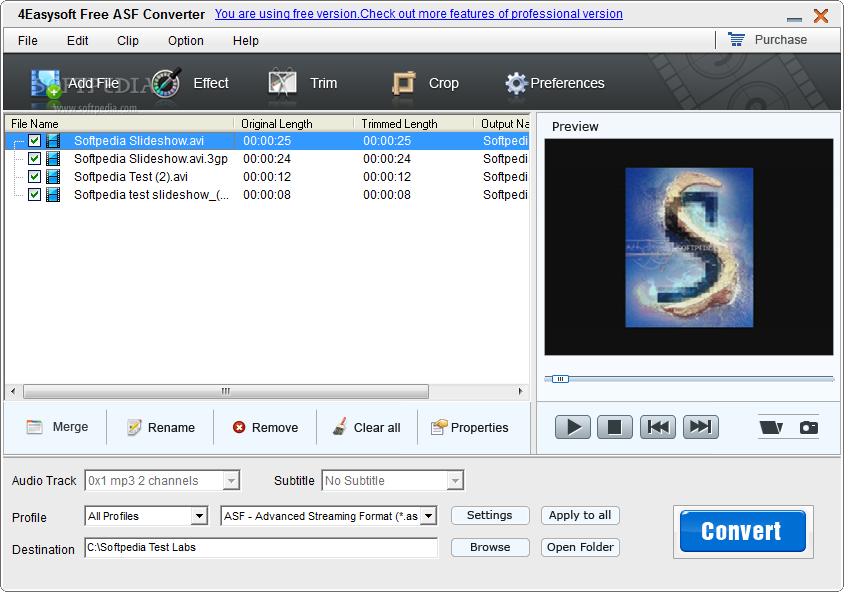This screenshot has height=592, width=844.
Task: Open the Edit menu
Action: click(x=78, y=41)
